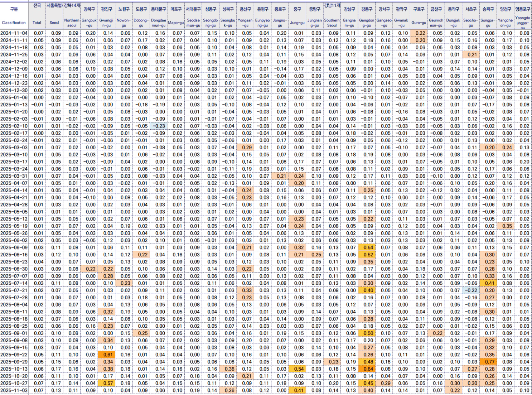Viewport: 532px width, 395px height.
Task: Select the blue -0.22 cell in Seocho-gu
Action: coord(472,290)
